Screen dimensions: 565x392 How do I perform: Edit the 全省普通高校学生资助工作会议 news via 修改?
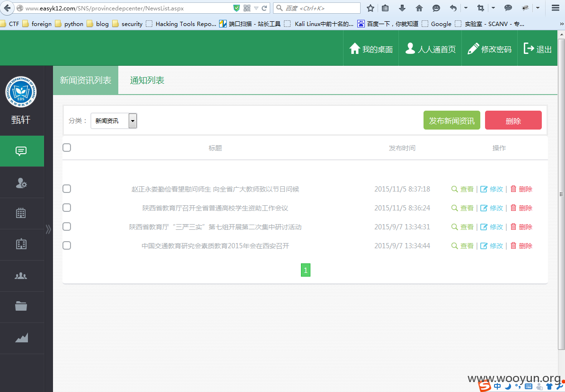[x=492, y=208]
